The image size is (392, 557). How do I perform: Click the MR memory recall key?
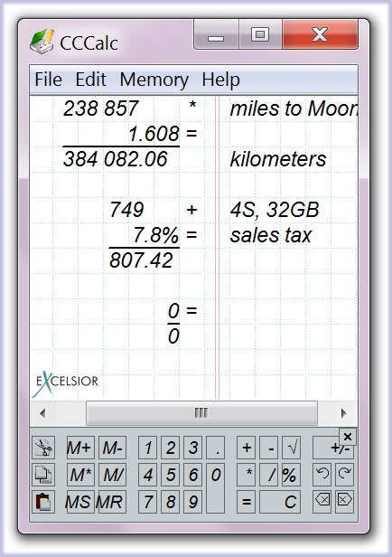click(x=113, y=502)
